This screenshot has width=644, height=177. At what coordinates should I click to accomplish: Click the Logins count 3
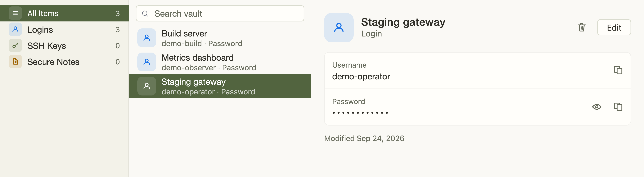pyautogui.click(x=118, y=30)
